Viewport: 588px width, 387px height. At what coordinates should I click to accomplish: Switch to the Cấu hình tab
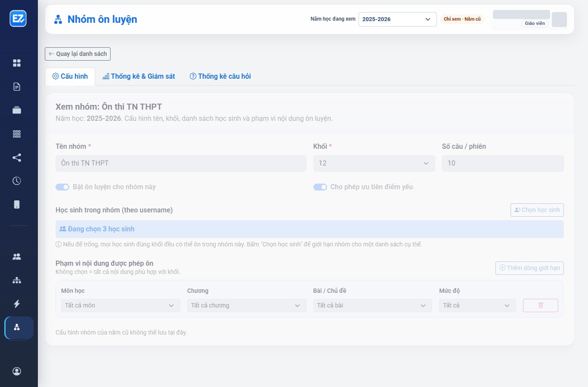pyautogui.click(x=70, y=77)
